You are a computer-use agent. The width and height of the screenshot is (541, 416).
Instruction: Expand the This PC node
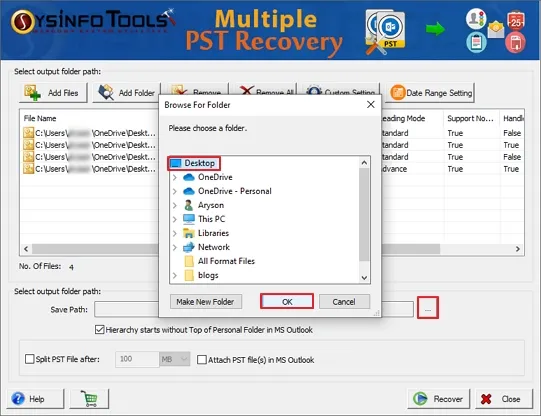click(x=175, y=219)
